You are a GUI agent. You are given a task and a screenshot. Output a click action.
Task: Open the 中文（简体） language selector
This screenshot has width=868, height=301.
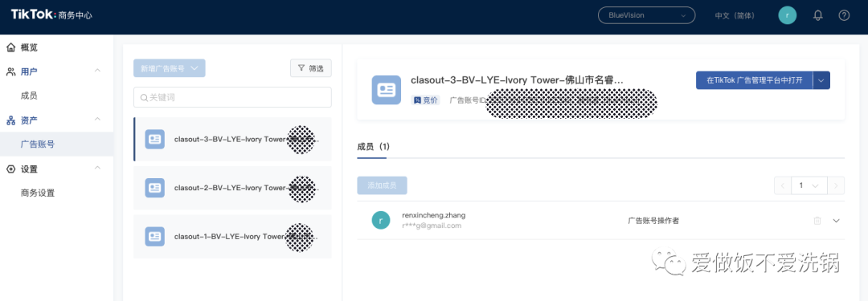734,15
